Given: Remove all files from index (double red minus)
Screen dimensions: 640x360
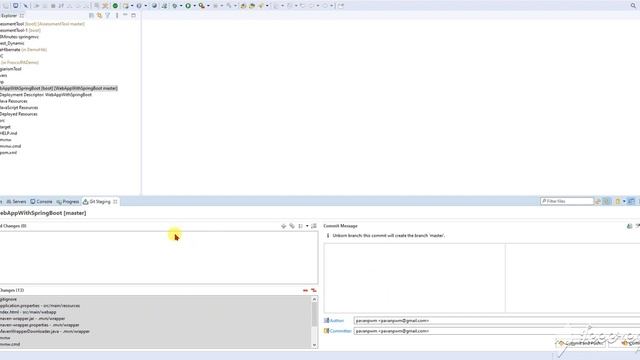Looking at the screenshot, I should pos(313,290).
